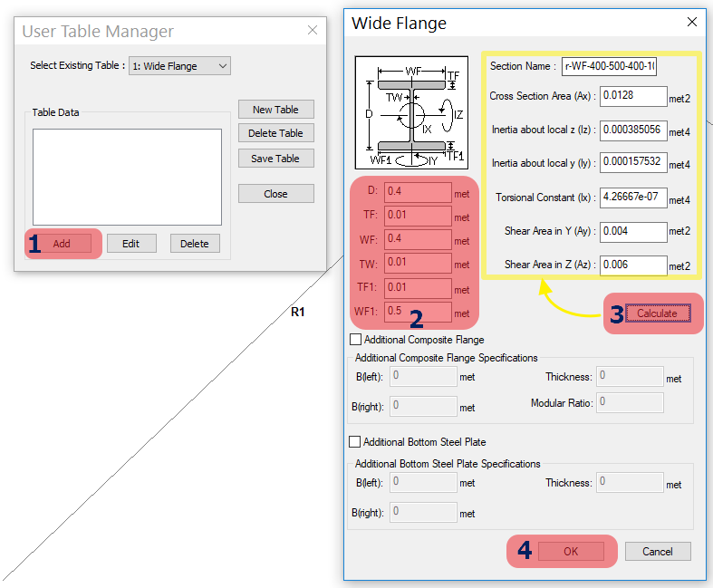Click the Torsional Constant (Ix) field
Image resolution: width=713 pixels, height=588 pixels.
click(x=633, y=197)
